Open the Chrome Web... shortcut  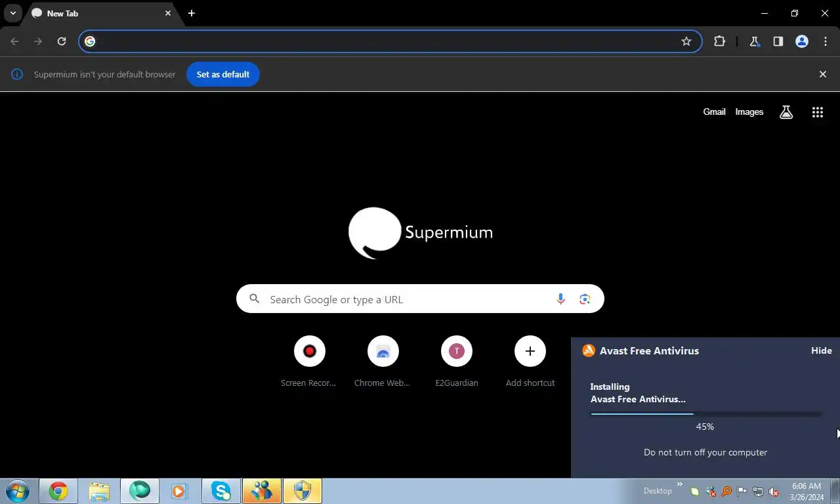(383, 362)
